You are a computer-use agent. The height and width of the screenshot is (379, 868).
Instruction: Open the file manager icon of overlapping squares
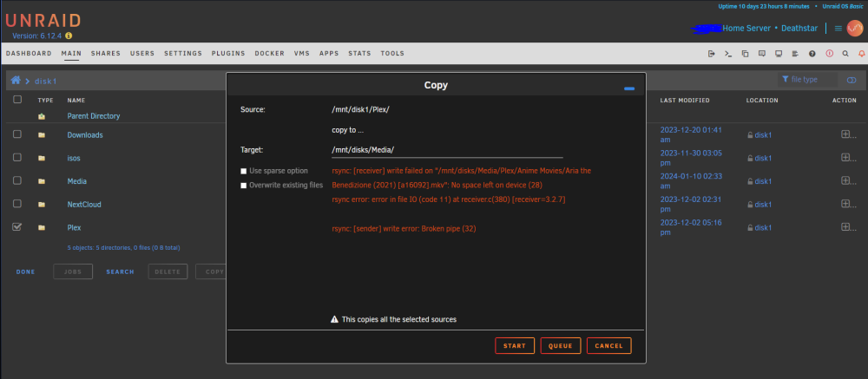click(x=745, y=54)
